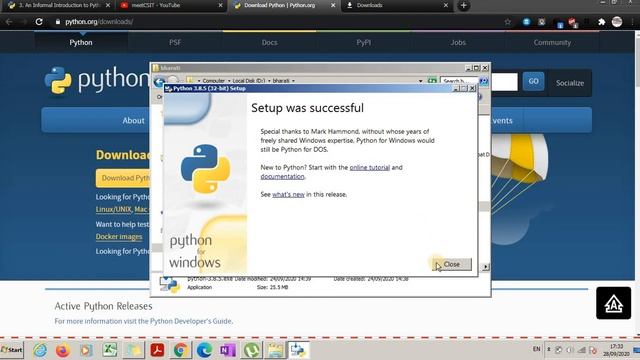Click the python-3.8.5.exe file icon in details pane
Screen dimensions: 640x360
click(169, 284)
